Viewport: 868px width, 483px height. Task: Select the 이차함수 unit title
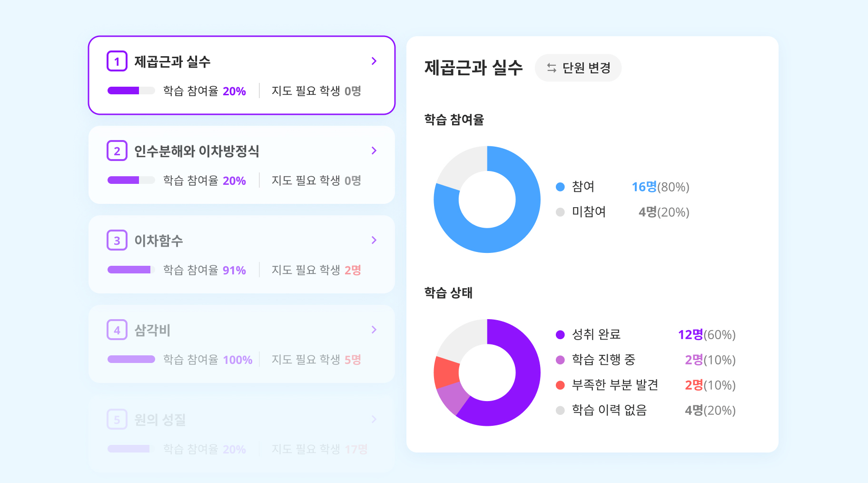tap(158, 241)
